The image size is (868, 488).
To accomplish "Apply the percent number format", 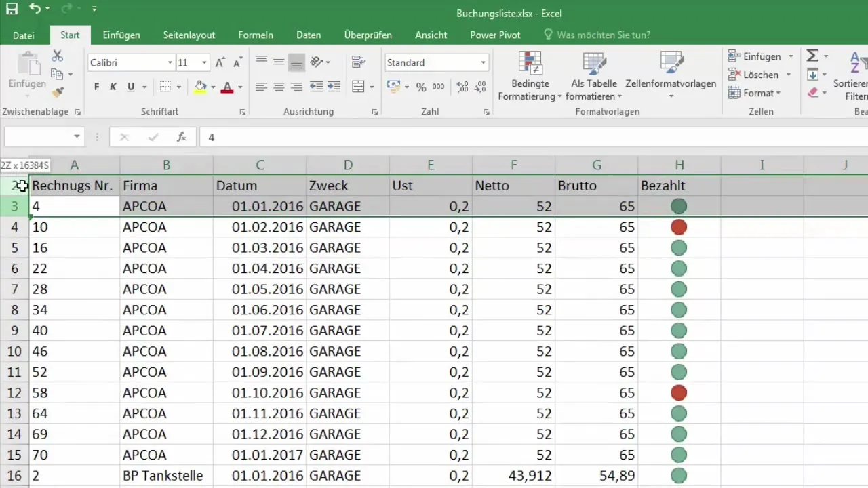I will tap(421, 87).
